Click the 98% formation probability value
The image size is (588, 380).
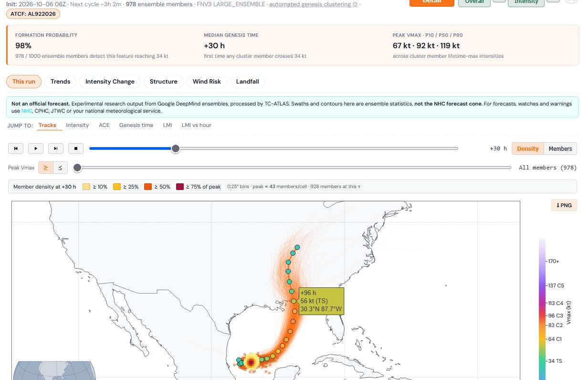(23, 46)
